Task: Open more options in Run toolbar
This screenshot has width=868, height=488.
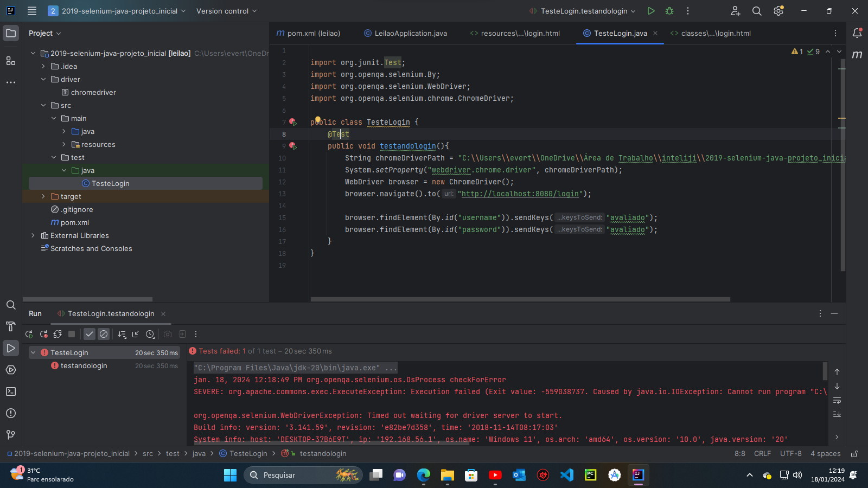Action: pyautogui.click(x=196, y=334)
